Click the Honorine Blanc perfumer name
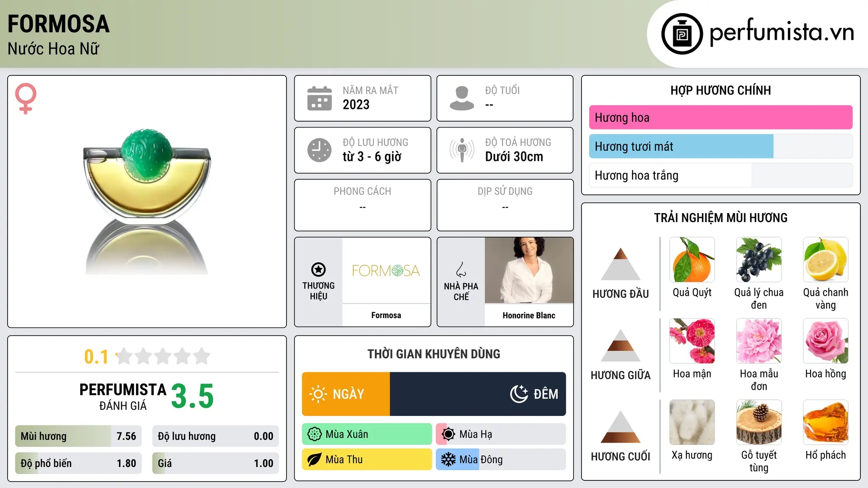The image size is (868, 488). point(529,315)
